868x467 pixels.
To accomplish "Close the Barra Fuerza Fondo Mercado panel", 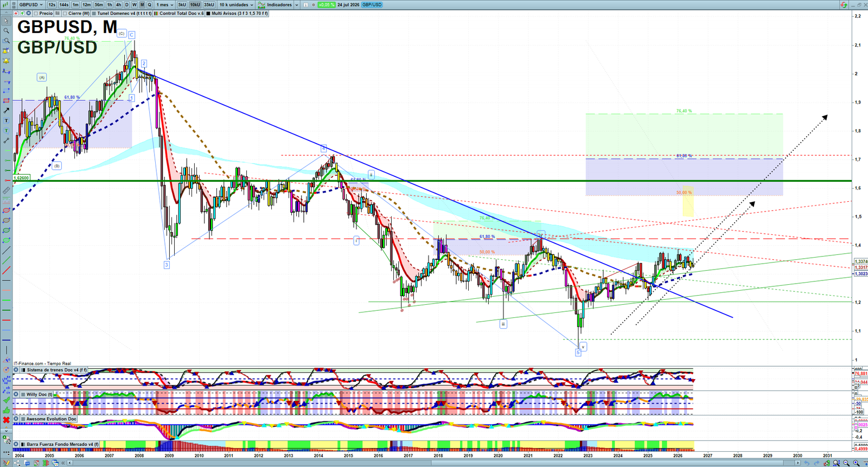I will point(16,444).
